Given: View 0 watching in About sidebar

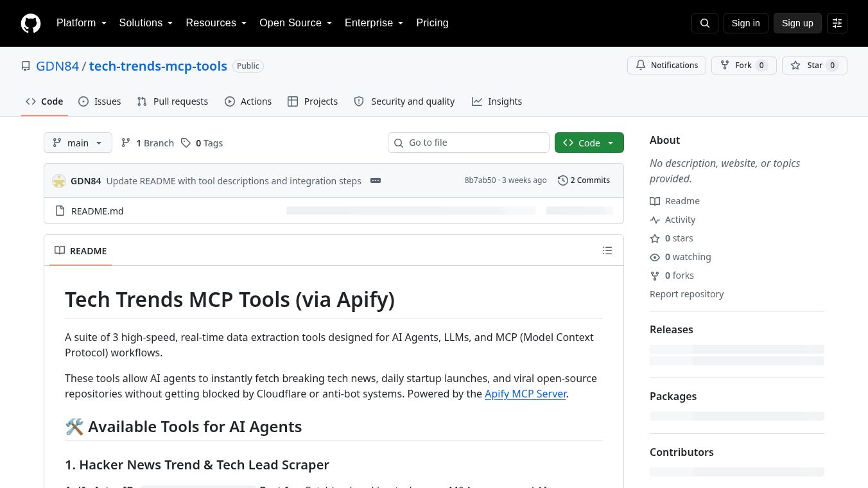Looking at the screenshot, I should tap(681, 257).
